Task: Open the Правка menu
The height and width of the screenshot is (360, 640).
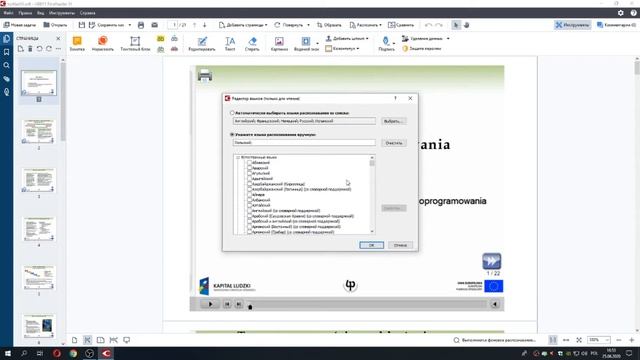Action: (25, 13)
